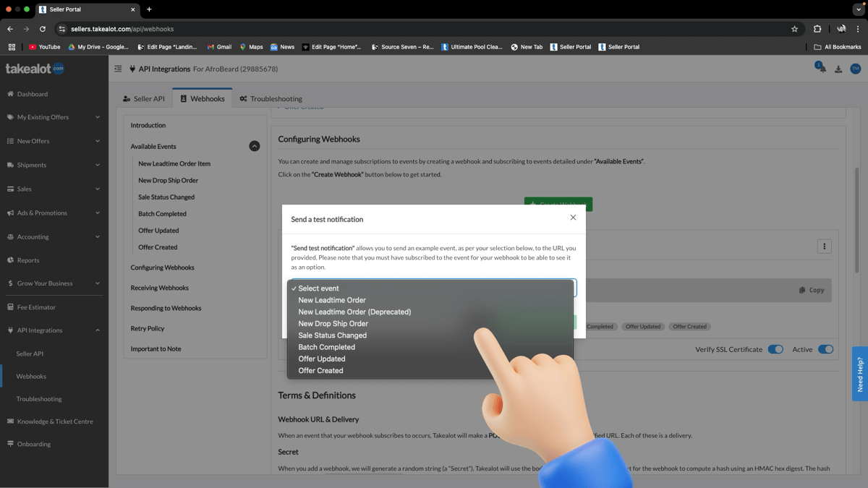Open the Gmail bookmark
Screen dimensions: 868x488
point(219,47)
